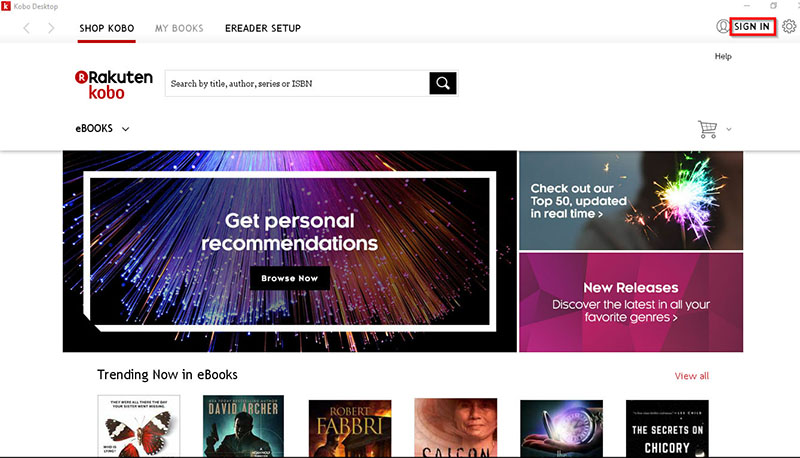Click the back navigation arrow
Image resolution: width=800 pixels, height=458 pixels.
tap(27, 28)
